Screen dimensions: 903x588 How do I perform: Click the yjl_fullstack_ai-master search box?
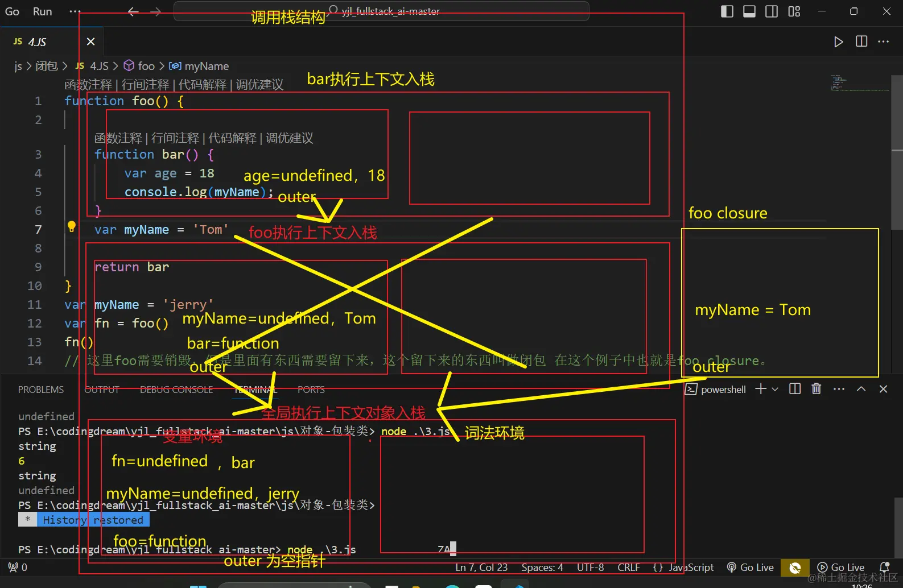click(381, 11)
